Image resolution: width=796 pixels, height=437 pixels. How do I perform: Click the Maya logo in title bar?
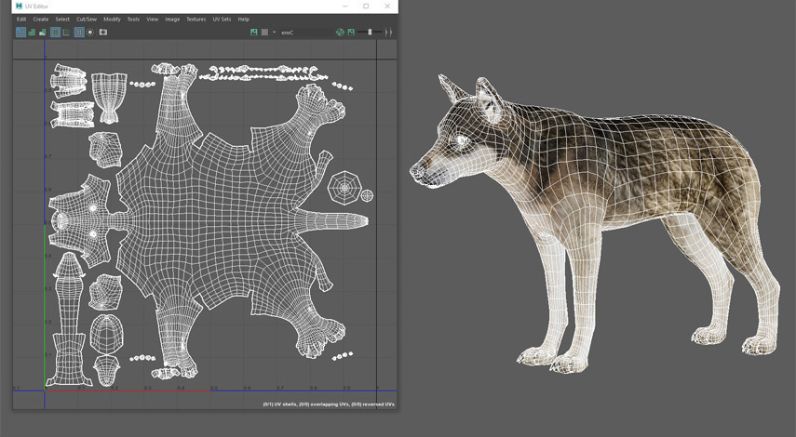click(19, 6)
